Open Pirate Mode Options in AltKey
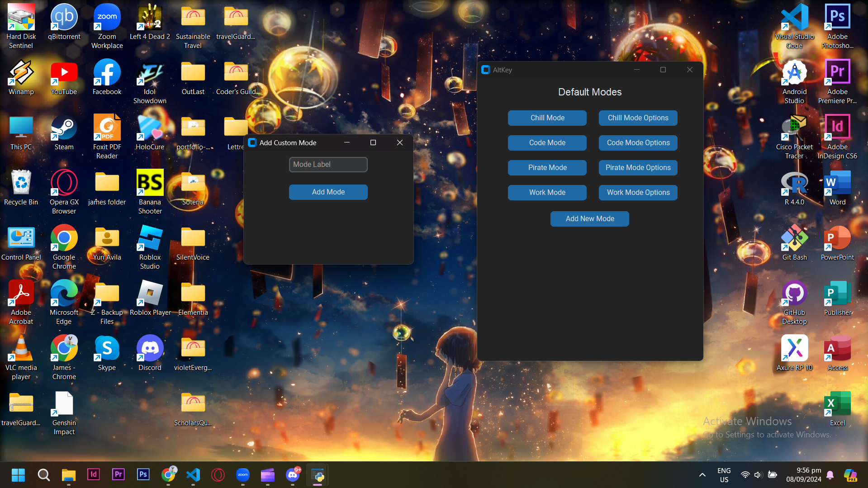The width and height of the screenshot is (868, 488). coord(638,168)
